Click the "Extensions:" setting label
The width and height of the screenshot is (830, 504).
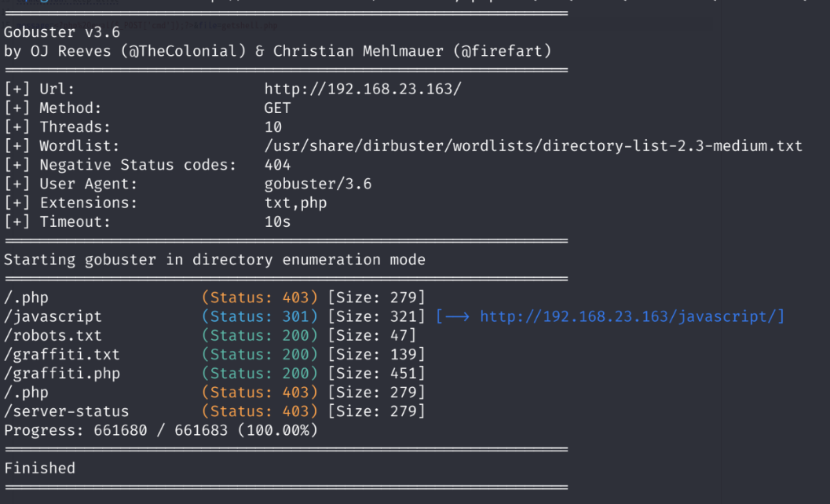coord(89,203)
